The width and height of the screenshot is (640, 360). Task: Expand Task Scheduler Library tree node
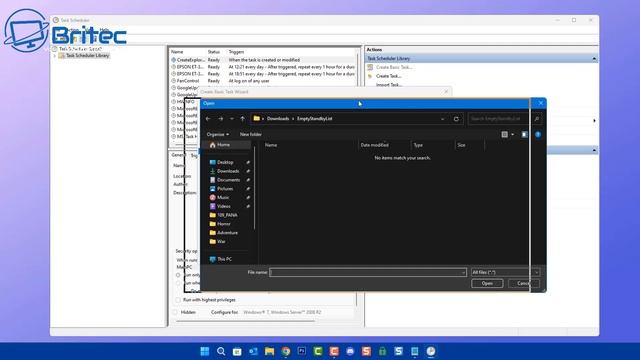click(55, 56)
